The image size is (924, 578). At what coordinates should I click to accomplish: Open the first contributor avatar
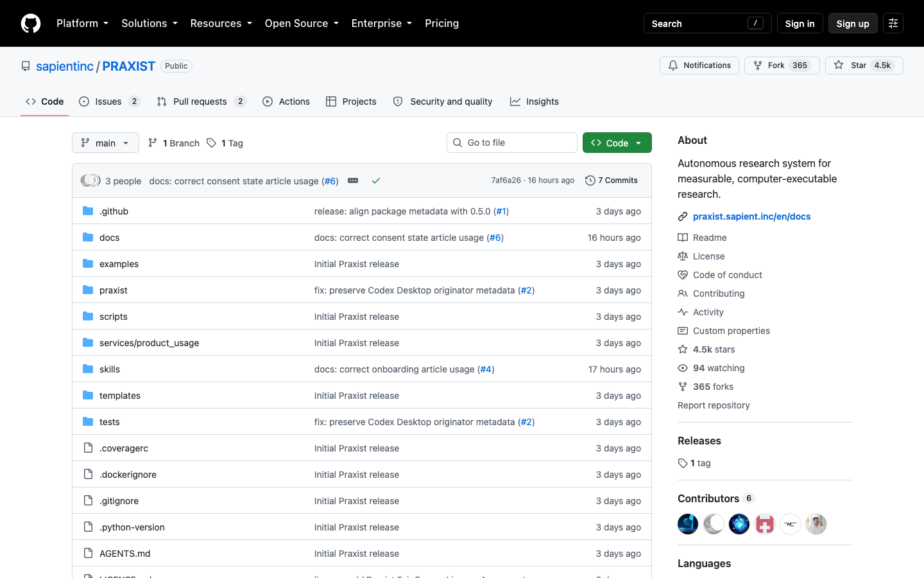[x=688, y=524]
